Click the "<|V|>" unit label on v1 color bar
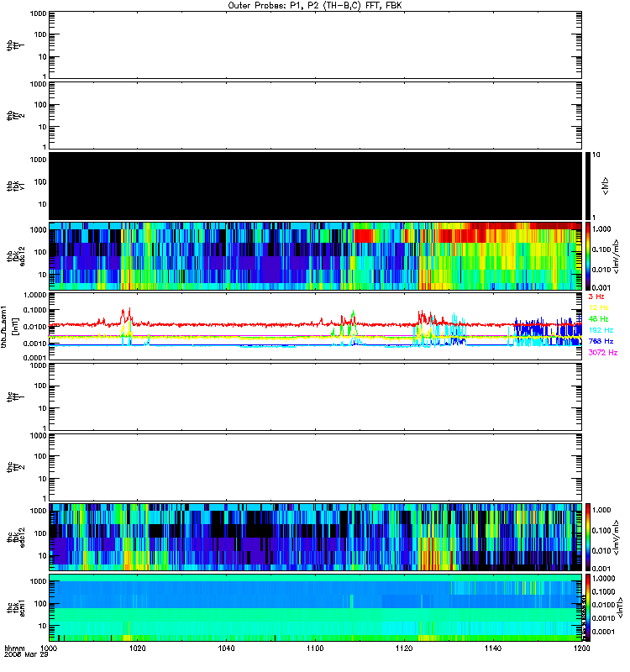Viewport: 630px width, 672px height. pos(606,186)
